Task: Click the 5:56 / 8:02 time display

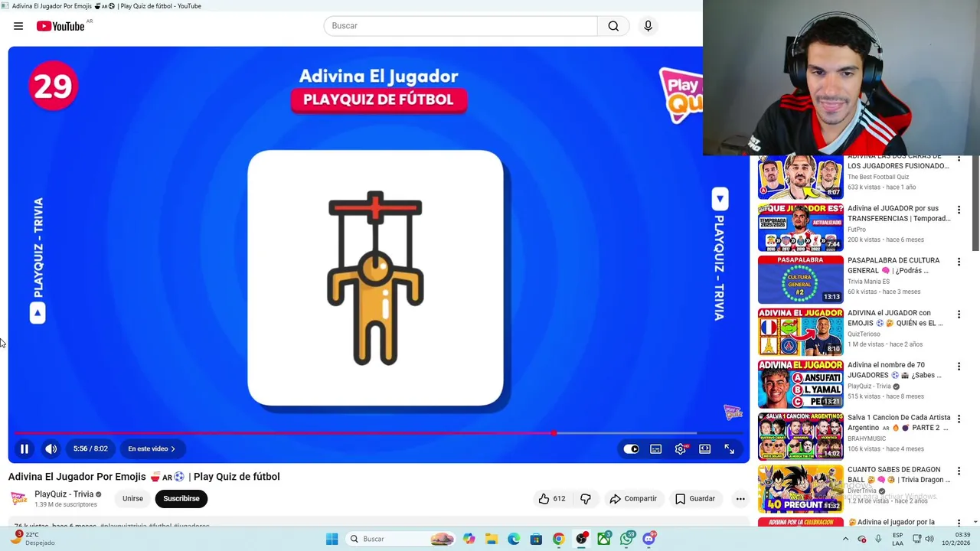Action: (90, 449)
